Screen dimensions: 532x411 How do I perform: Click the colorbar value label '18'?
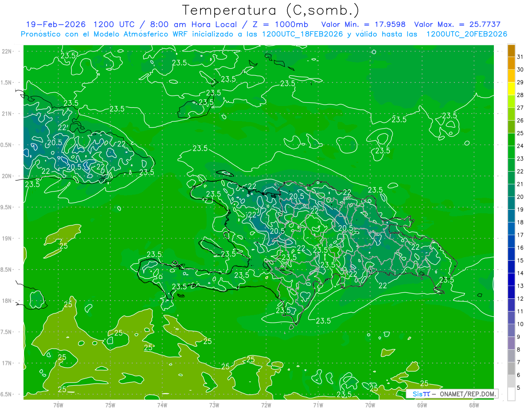[520, 222]
